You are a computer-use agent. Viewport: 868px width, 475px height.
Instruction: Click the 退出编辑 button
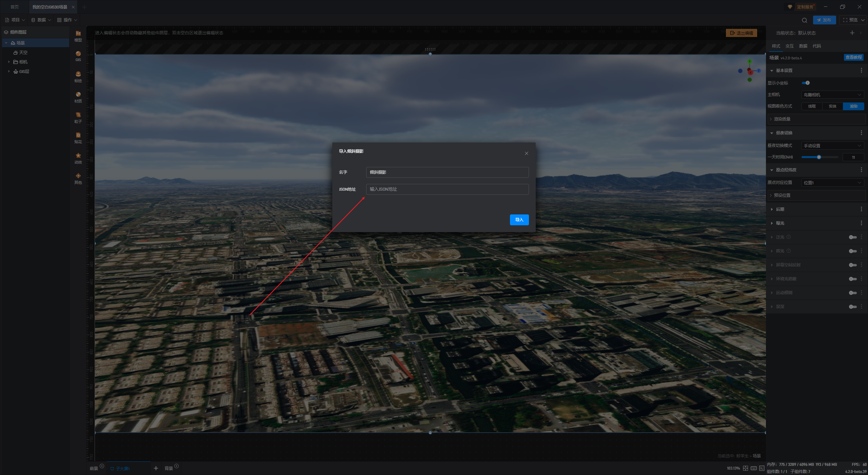click(742, 33)
